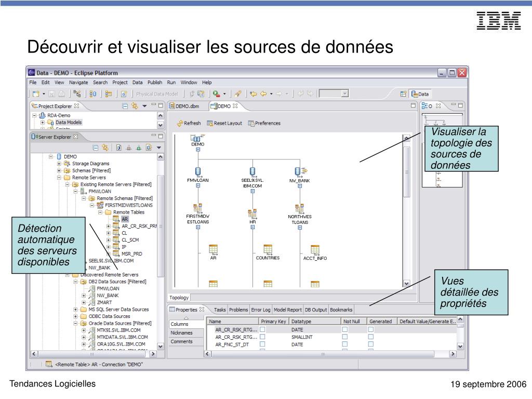Click the green Connect icon in Server Explorer
The height and width of the screenshot is (399, 532).
pos(139,148)
